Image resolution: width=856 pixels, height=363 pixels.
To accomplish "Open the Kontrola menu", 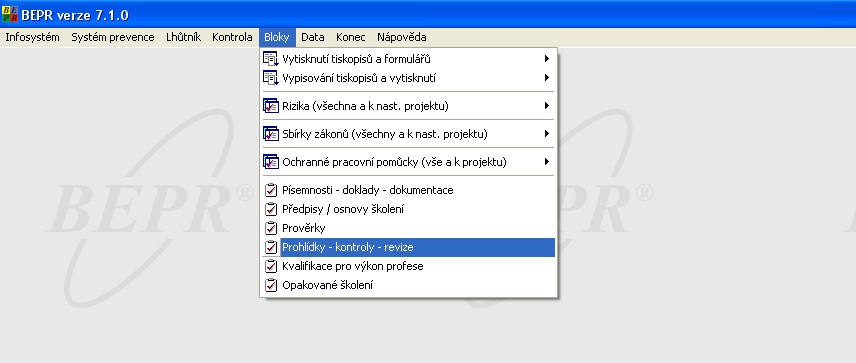I will click(232, 37).
